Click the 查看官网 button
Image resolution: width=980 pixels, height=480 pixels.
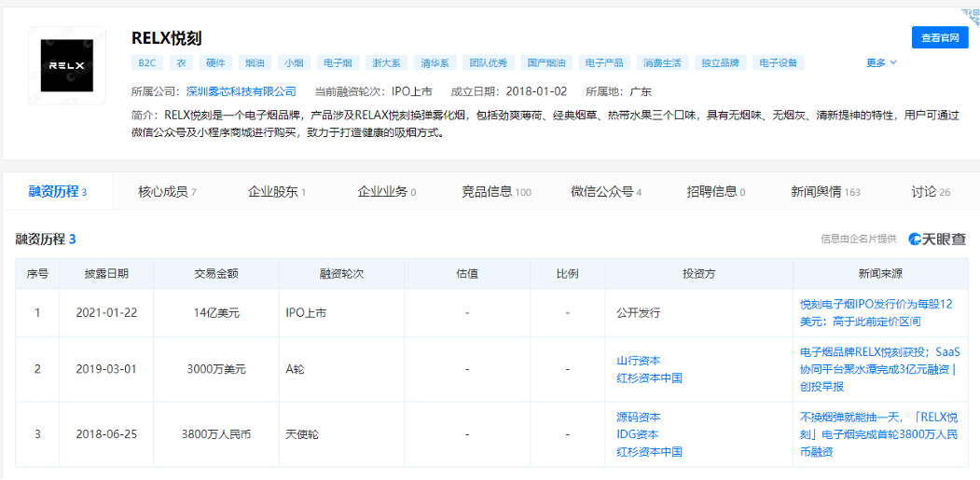coord(939,38)
